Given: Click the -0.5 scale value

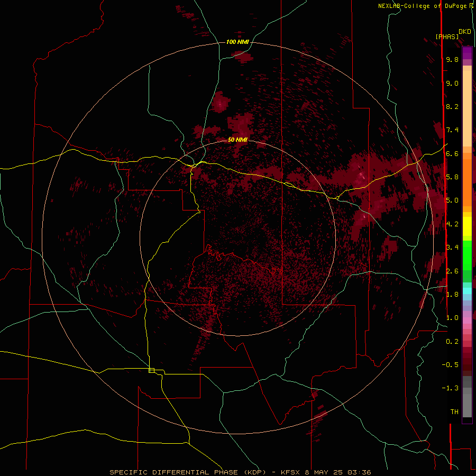Looking at the screenshot, I should (450, 365).
